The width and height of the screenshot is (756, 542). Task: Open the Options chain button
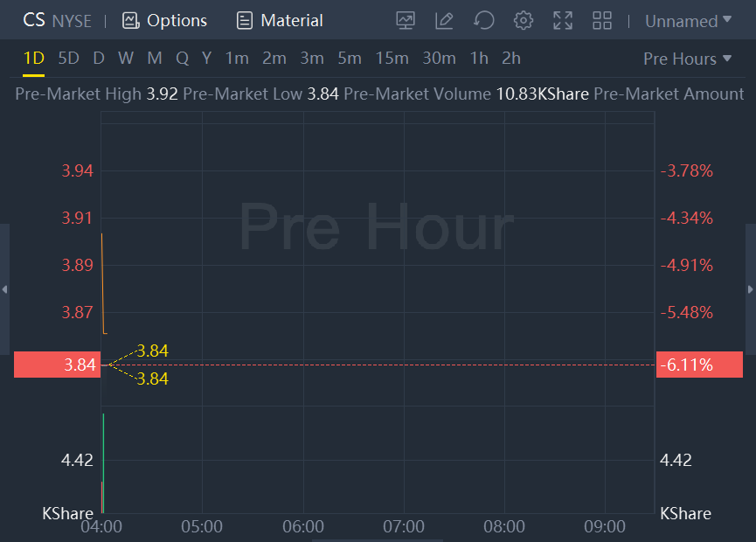pyautogui.click(x=164, y=20)
